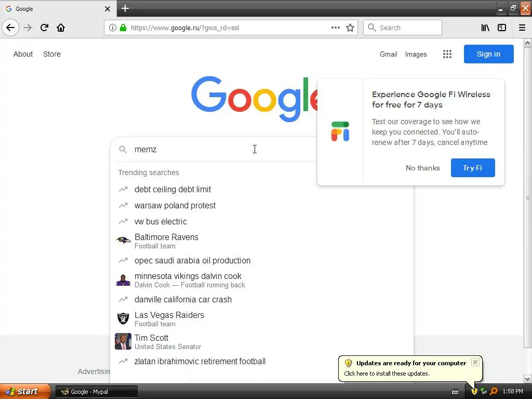The height and width of the screenshot is (399, 532).
Task: Close the Google tab
Action: 107,9
